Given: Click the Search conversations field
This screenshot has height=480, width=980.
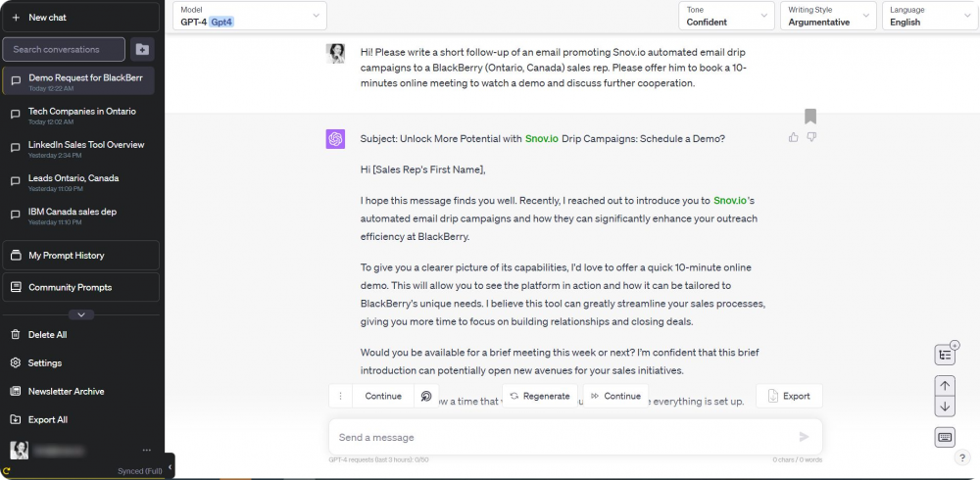Looking at the screenshot, I should tap(64, 49).
